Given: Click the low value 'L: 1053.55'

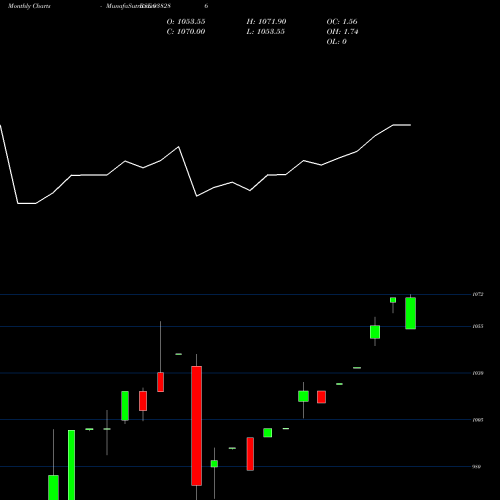Looking at the screenshot, I should click(x=266, y=32).
